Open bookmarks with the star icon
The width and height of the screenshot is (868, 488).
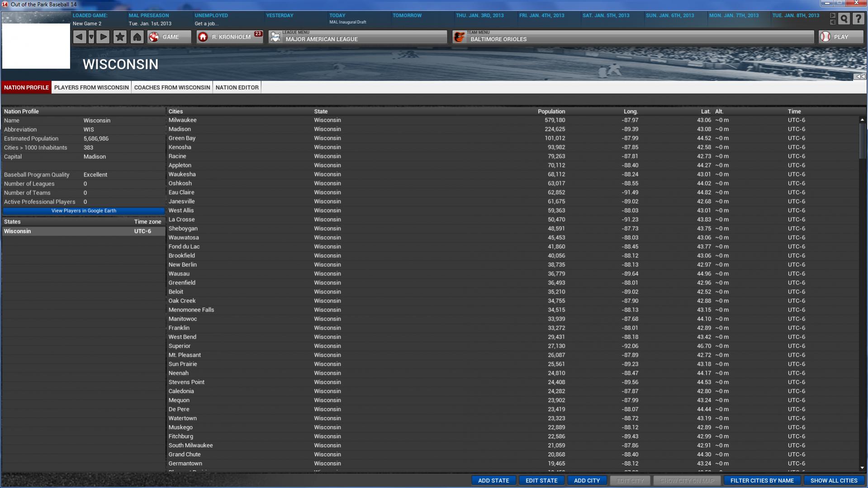120,37
